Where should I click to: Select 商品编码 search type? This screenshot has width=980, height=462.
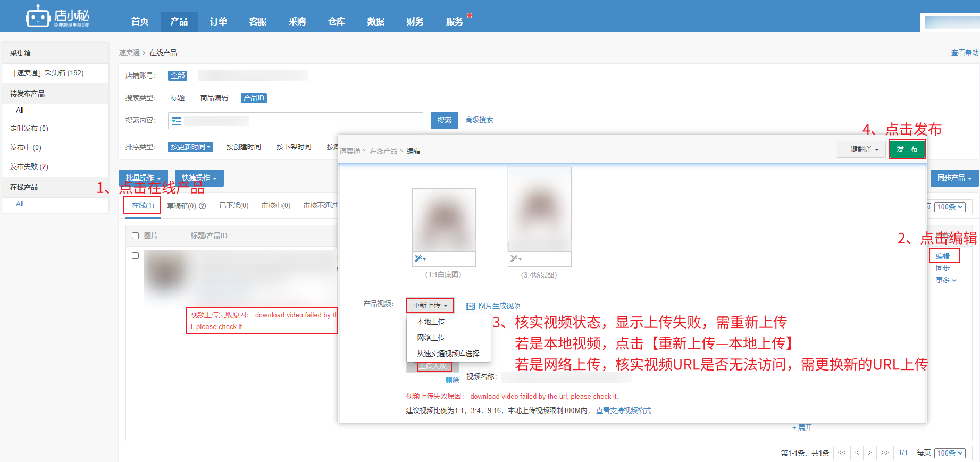pos(214,98)
